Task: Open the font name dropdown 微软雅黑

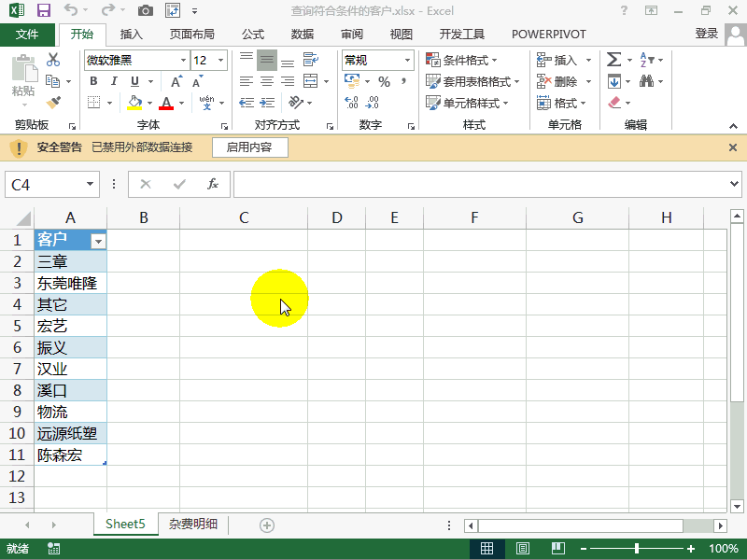Action: [183, 60]
